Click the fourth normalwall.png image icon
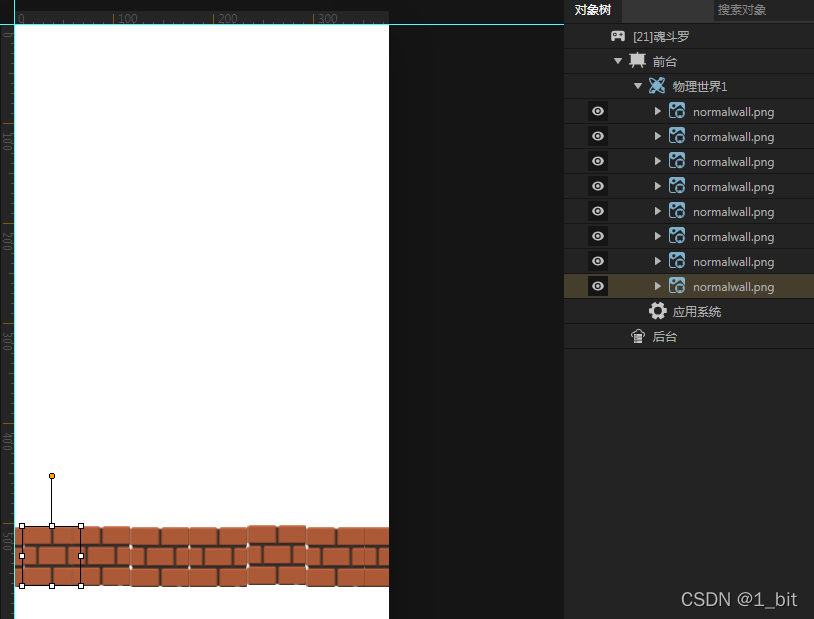The image size is (814, 619). (x=677, y=186)
